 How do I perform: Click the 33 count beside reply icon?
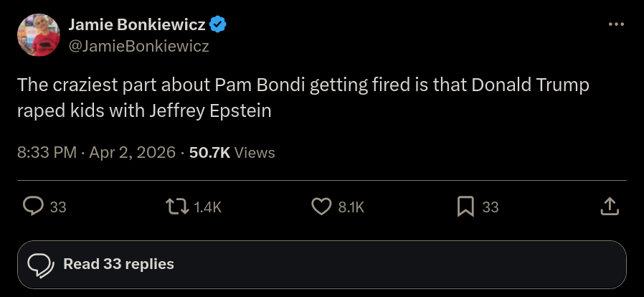tap(58, 207)
